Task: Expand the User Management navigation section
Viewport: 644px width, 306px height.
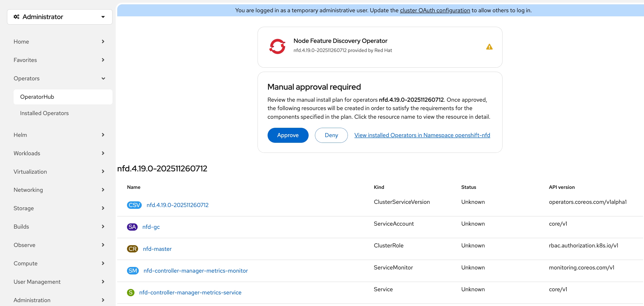Action: pyautogui.click(x=59, y=282)
